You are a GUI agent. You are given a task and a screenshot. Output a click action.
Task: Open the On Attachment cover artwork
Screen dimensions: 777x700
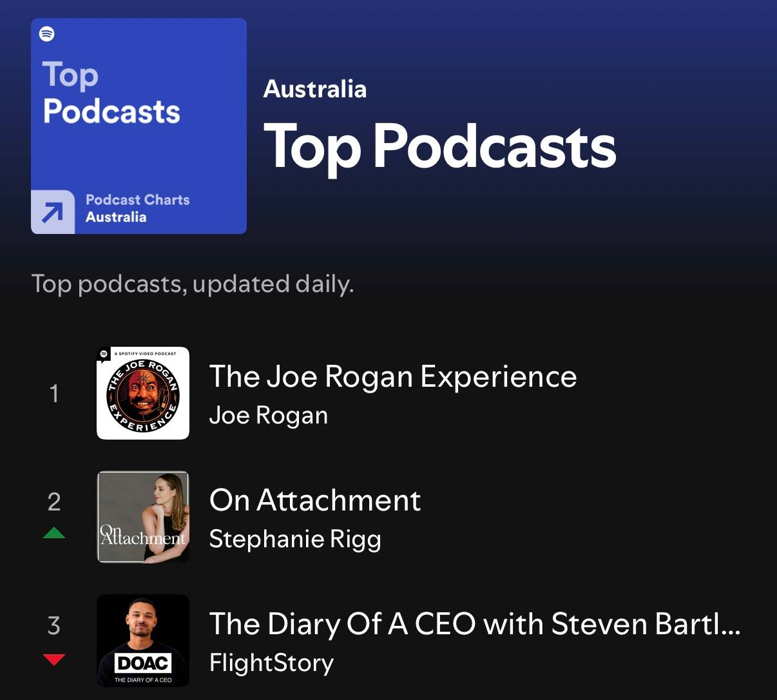(143, 517)
